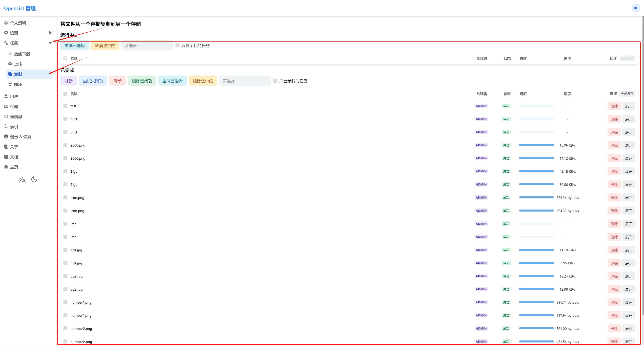Click the 用户 user icon
Screen dimensions: 644x345
(x=6, y=96)
